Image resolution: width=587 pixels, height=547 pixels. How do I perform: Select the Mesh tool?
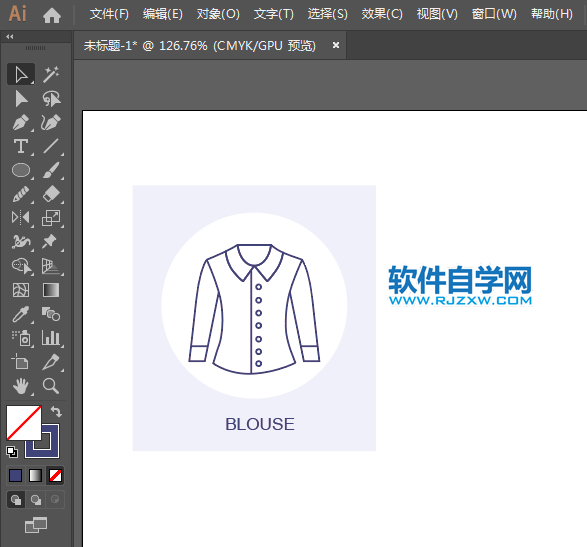point(21,290)
